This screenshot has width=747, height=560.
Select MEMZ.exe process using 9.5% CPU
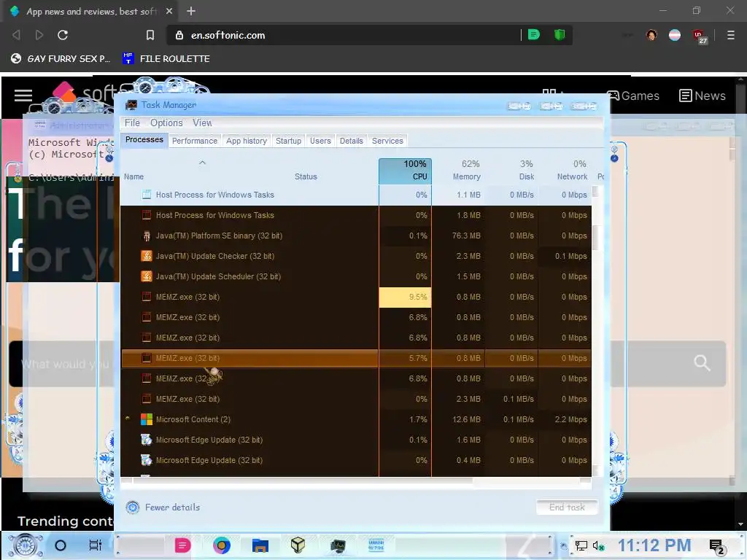click(x=356, y=297)
